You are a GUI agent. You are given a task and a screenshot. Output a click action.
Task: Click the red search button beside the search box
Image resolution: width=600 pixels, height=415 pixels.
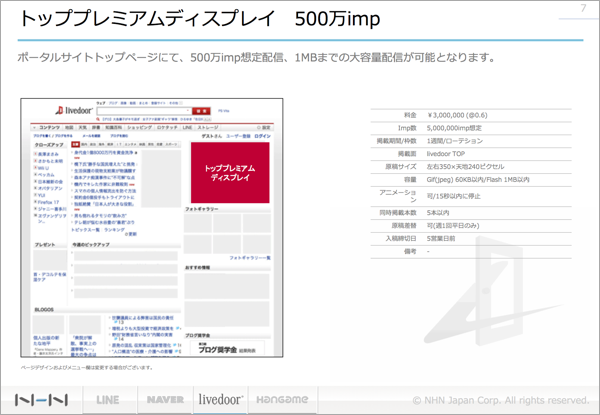pos(201,111)
